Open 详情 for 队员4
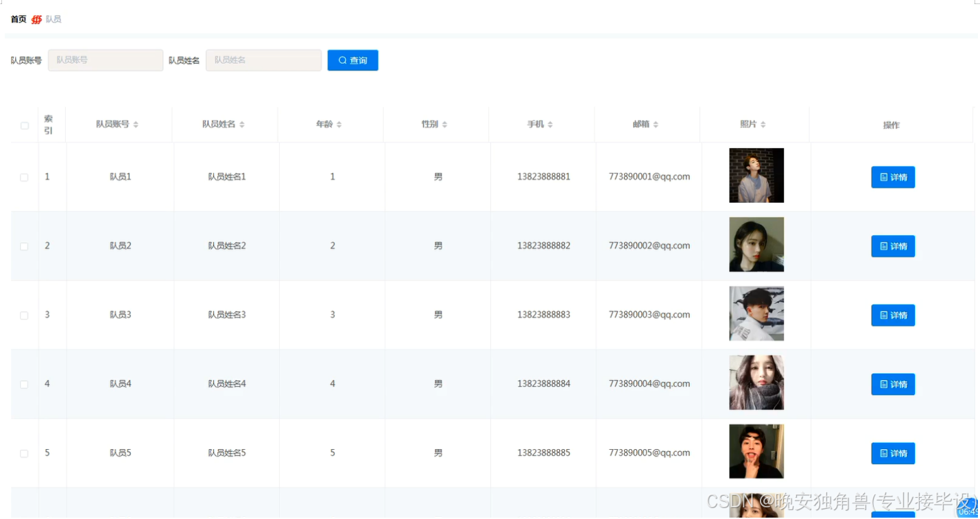Screen dimensions: 980x519 893,385
